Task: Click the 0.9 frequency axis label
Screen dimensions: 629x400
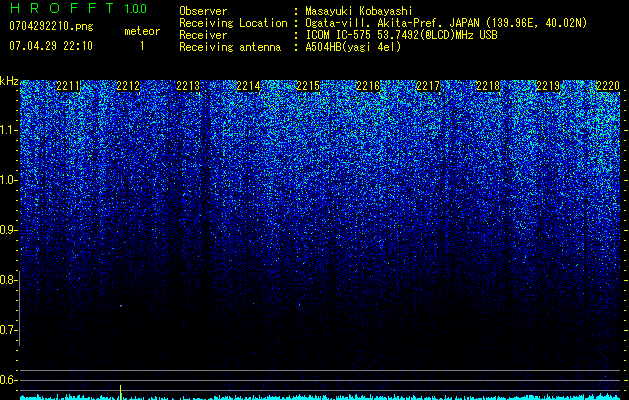Action: 8,230
